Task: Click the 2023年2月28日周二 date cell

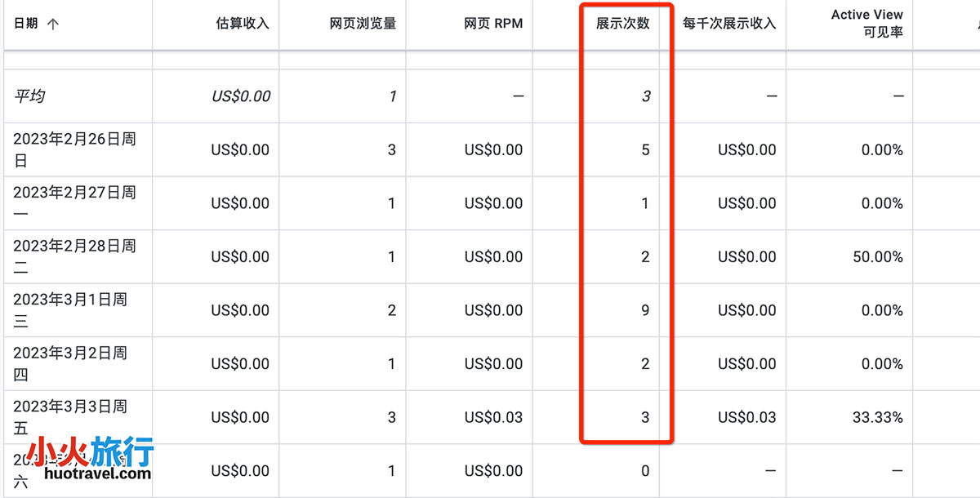Action: [x=74, y=256]
